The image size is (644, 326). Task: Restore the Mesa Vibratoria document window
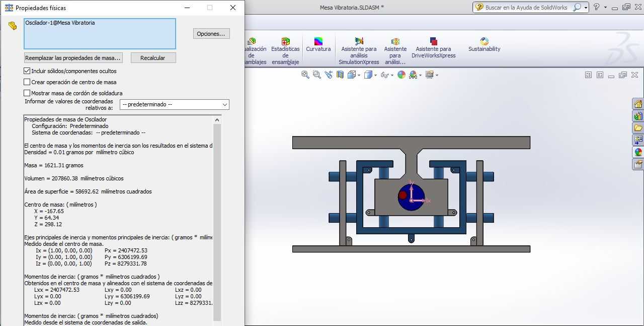click(623, 75)
